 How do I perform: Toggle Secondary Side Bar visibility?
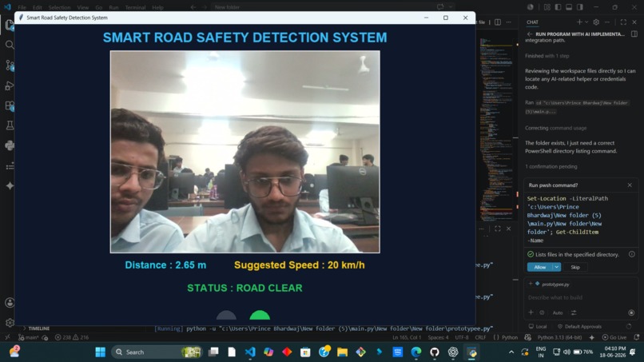coord(579,7)
